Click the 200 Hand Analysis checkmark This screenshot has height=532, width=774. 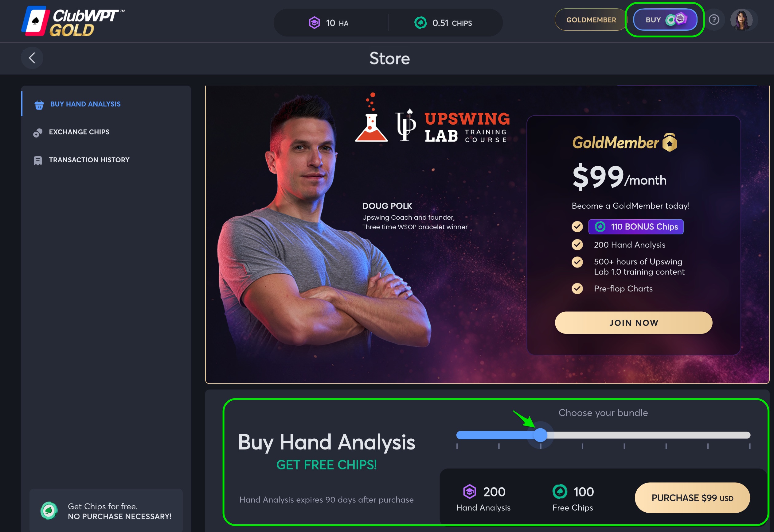click(x=577, y=245)
